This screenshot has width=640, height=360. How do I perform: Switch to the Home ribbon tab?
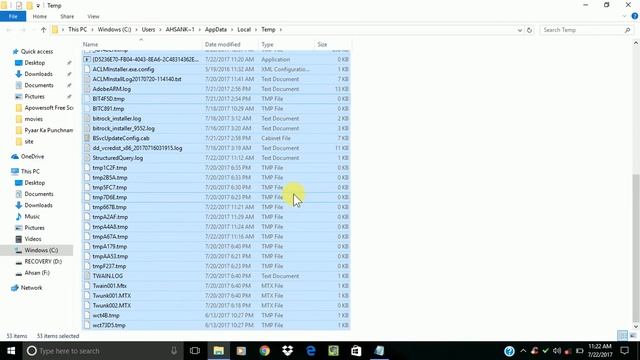(x=40, y=16)
